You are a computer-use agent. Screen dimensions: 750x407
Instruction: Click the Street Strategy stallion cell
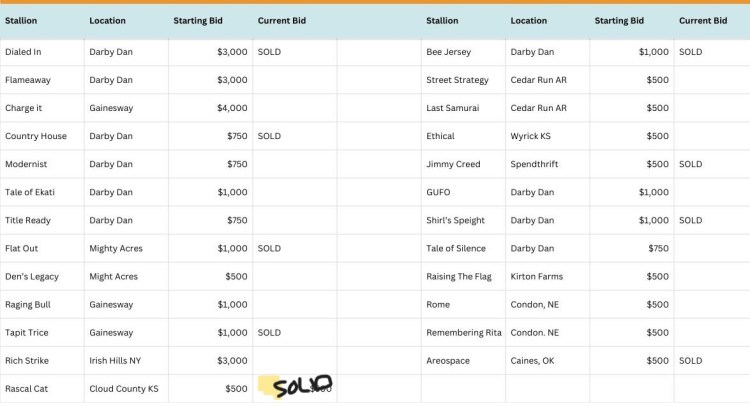[x=457, y=80]
